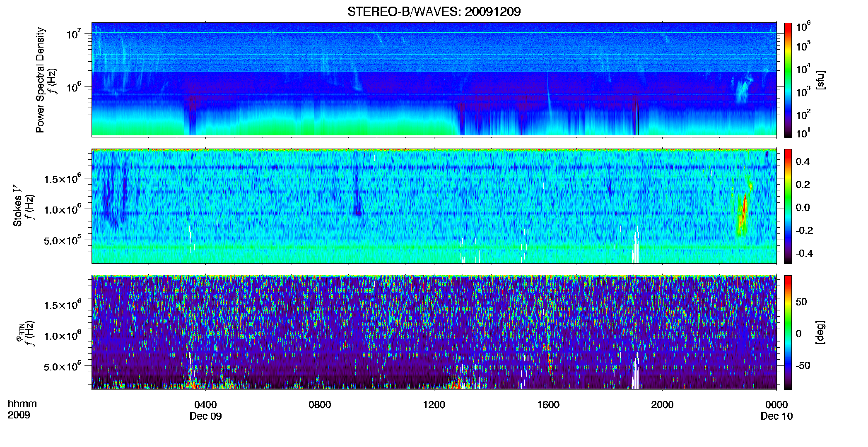Click the [deg] colorbar unit label
The width and height of the screenshot is (868, 447).
(820, 332)
